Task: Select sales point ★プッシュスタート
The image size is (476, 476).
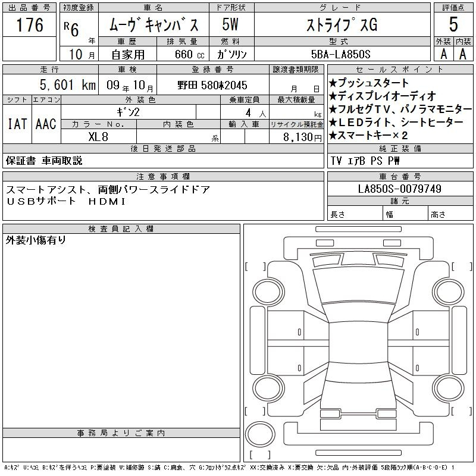Action: coord(369,83)
